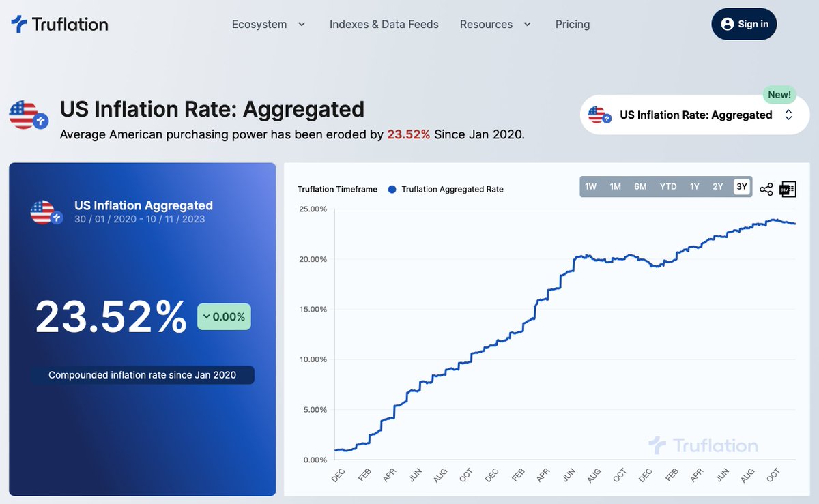
Task: Toggle Truflation Aggregated Rate legend series
Action: click(x=446, y=190)
